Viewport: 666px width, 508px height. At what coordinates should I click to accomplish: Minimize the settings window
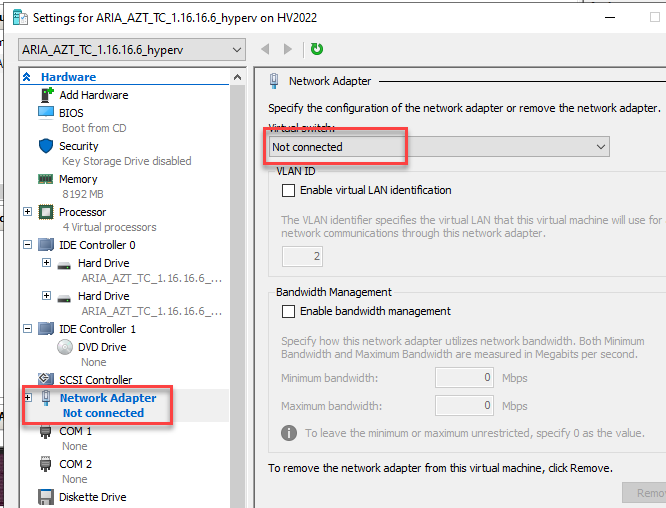coord(610,17)
